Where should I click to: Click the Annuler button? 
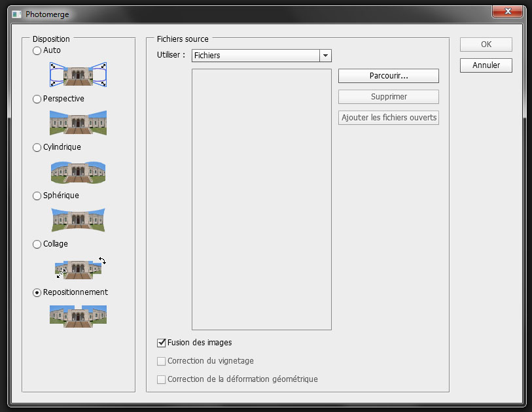[x=486, y=65]
